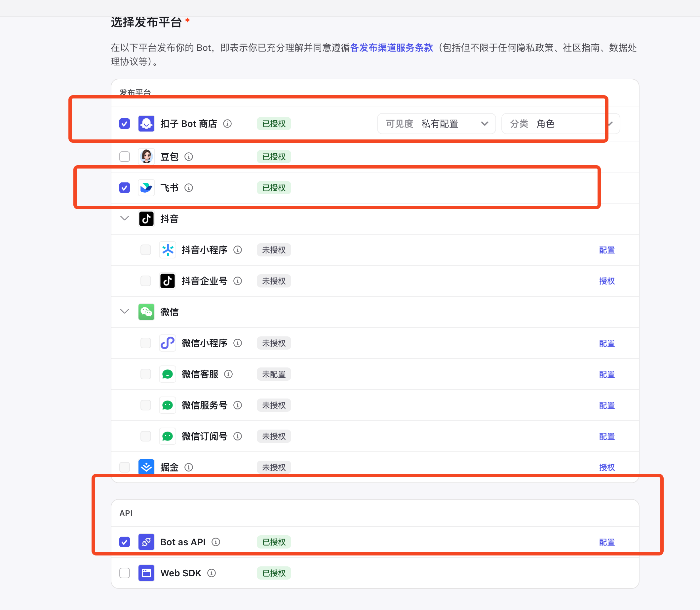
Task: Click the 未配置 badge beside 微信客服
Action: (x=274, y=374)
